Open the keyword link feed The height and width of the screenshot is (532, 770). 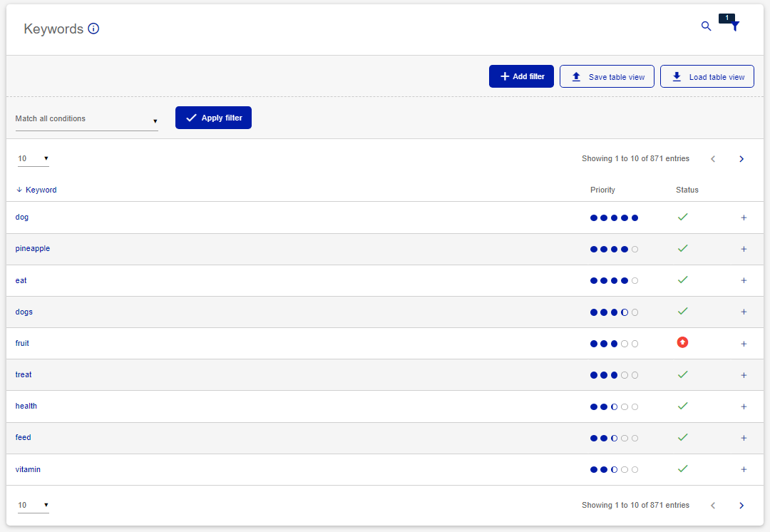(x=23, y=438)
